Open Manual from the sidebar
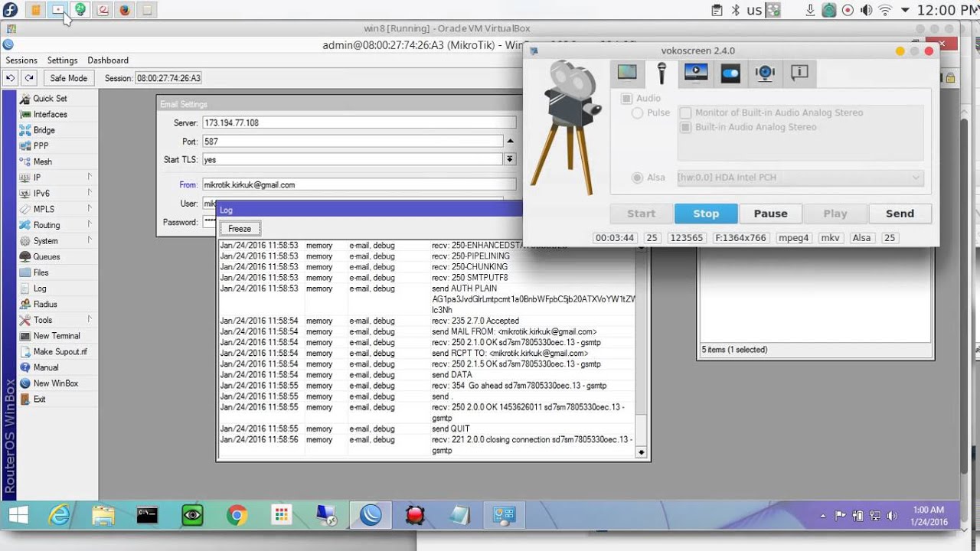Screen dimensions: 980x551 tap(46, 367)
